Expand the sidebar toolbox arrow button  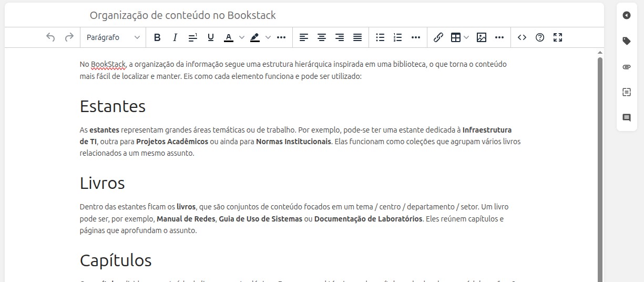coord(626,15)
